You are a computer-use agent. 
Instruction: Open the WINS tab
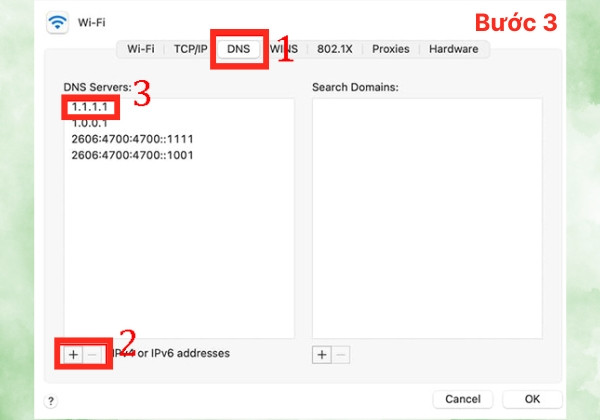tap(284, 49)
